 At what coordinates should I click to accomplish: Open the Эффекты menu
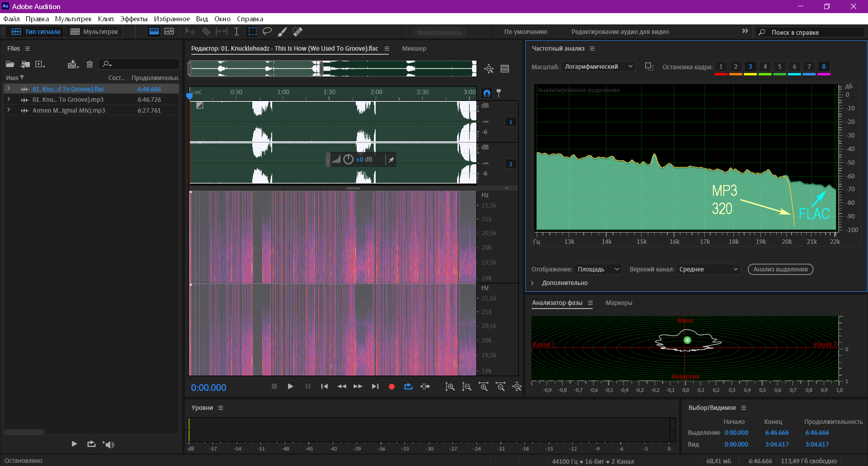134,19
